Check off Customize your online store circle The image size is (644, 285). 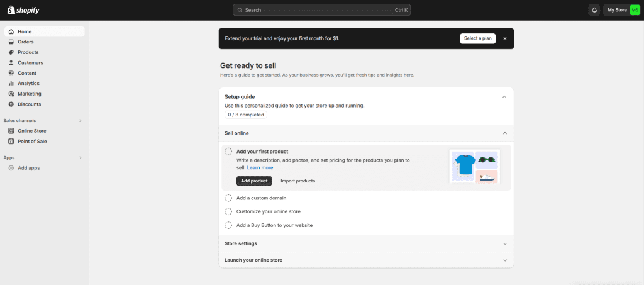point(228,211)
